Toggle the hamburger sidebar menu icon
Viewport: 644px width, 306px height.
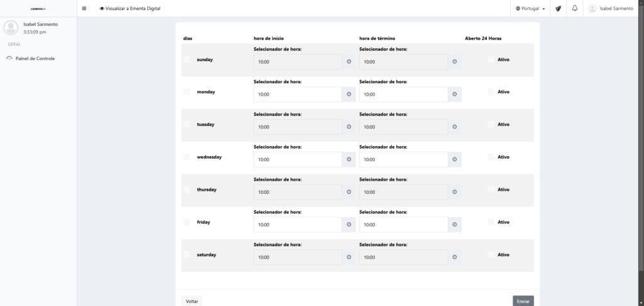84,8
